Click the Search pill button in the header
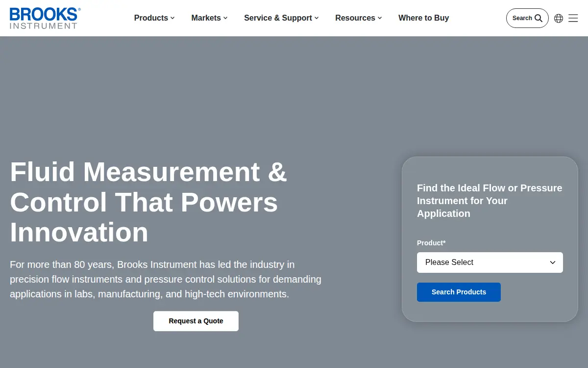This screenshot has width=588, height=368. (527, 18)
